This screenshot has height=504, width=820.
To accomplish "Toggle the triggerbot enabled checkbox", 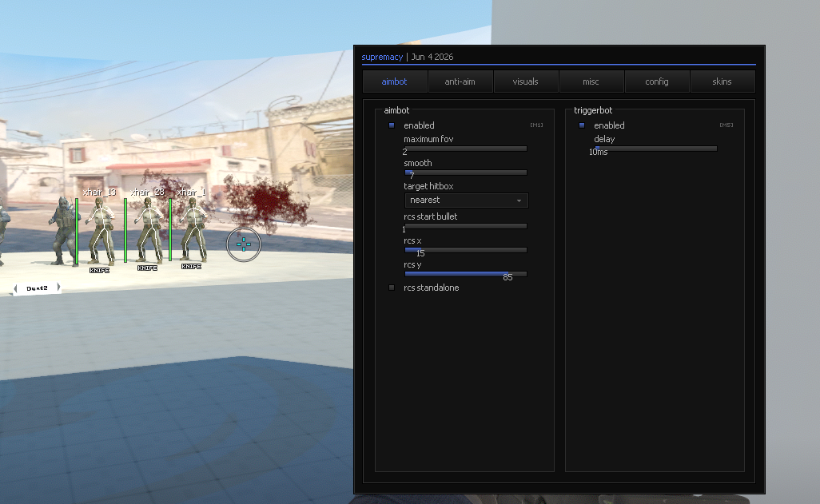I will [x=582, y=125].
